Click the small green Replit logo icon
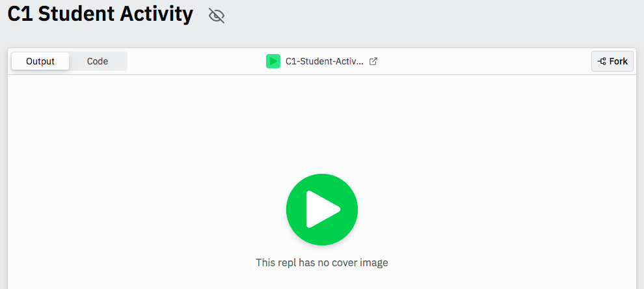The height and width of the screenshot is (289, 644). [273, 61]
